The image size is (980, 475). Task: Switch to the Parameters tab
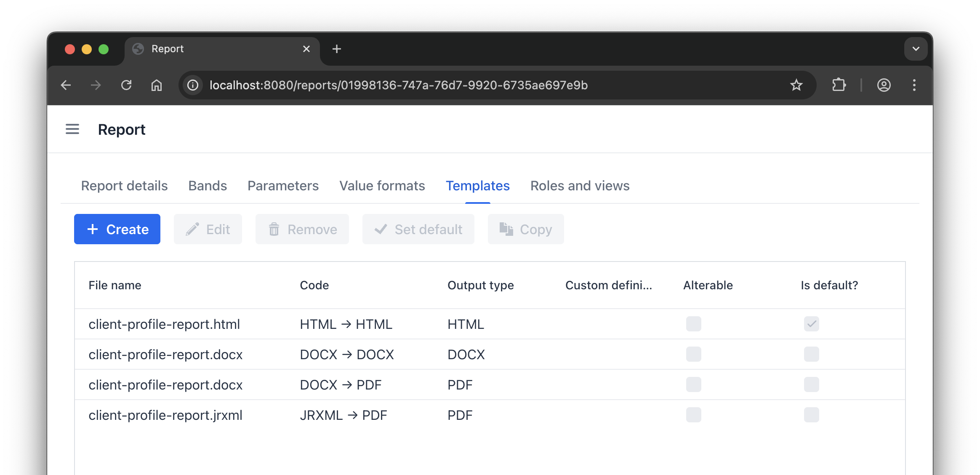tap(283, 186)
